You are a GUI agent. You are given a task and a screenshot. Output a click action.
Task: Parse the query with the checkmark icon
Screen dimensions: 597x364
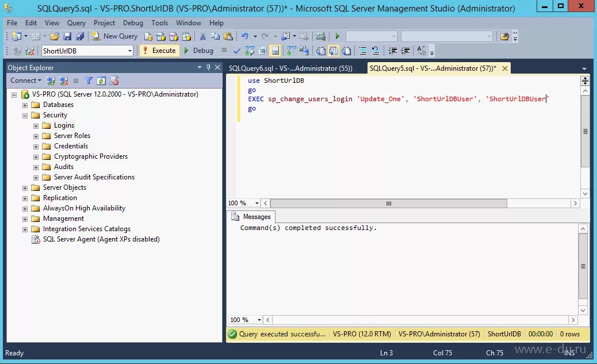(x=237, y=51)
